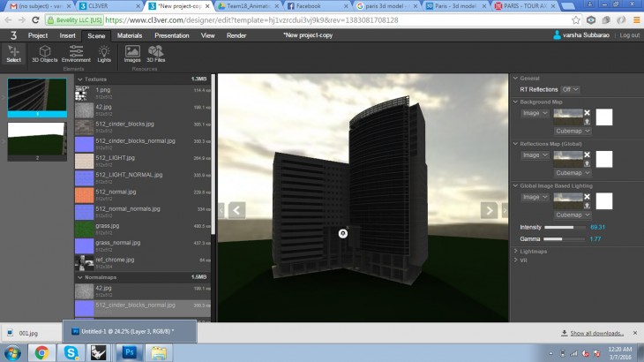
Task: Click Photoshop icon in the Windows taskbar
Action: (x=128, y=352)
